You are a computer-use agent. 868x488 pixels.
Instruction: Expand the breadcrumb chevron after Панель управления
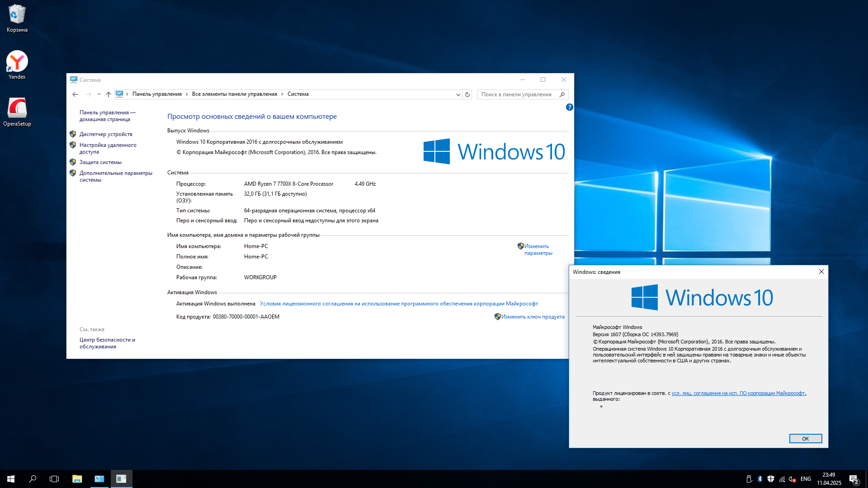pos(187,94)
